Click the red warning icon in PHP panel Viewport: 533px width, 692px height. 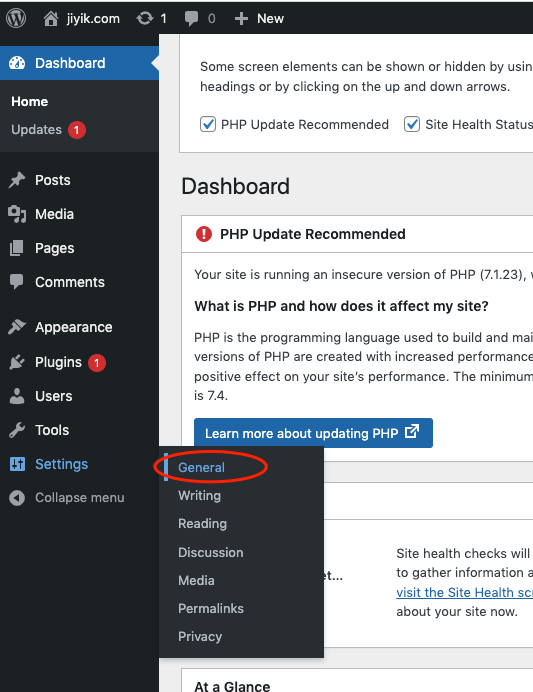204,234
